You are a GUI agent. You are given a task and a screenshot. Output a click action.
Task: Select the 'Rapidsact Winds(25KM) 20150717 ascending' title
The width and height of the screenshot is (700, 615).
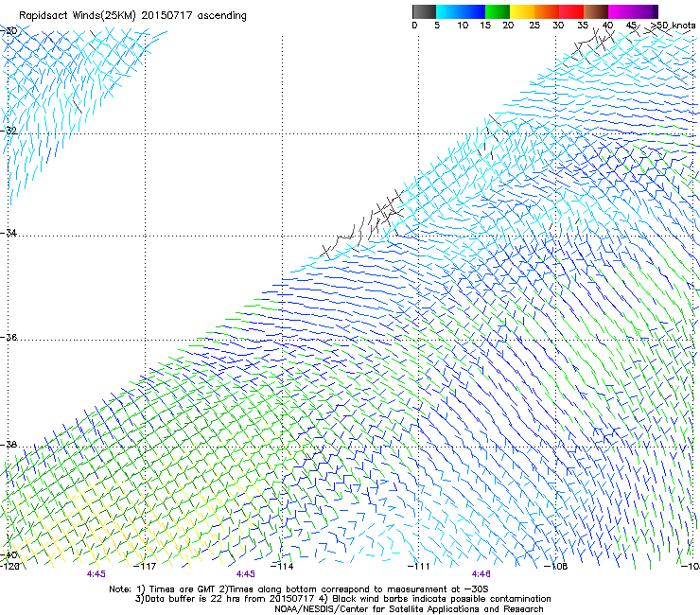[132, 16]
